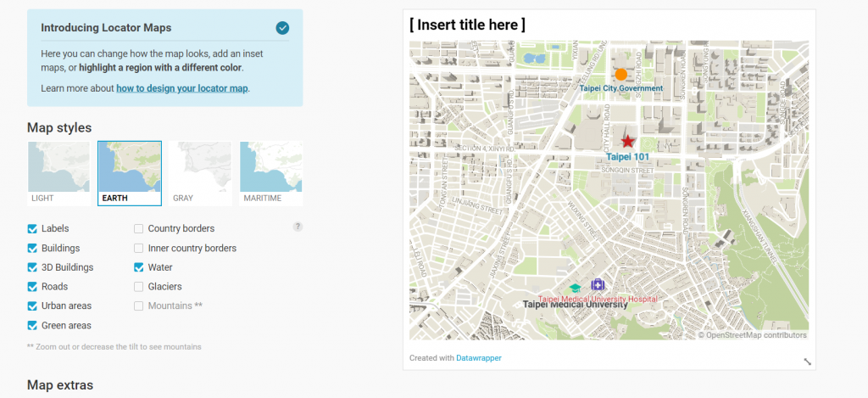Image resolution: width=868 pixels, height=398 pixels.
Task: Click the 'Introducing Locator Maps' heading
Action: tap(106, 27)
